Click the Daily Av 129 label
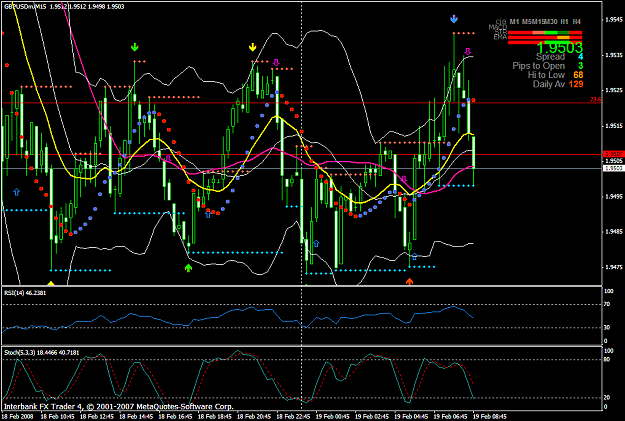 [x=558, y=84]
